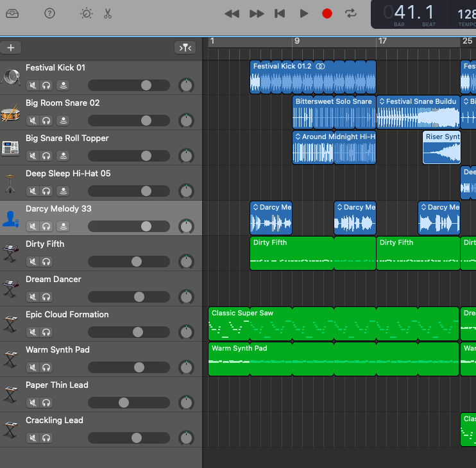Solo the Warm Synth Pad track
The image size is (476, 468).
[x=46, y=367]
